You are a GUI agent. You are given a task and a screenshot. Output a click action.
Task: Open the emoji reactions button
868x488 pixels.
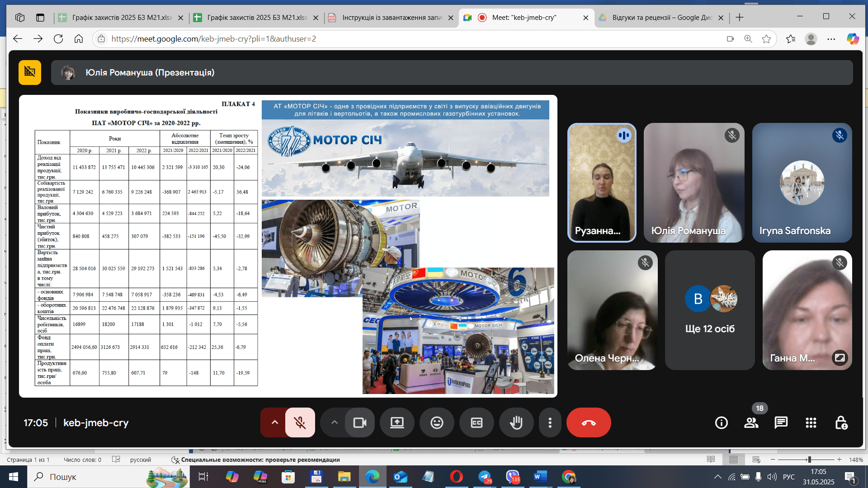click(437, 422)
